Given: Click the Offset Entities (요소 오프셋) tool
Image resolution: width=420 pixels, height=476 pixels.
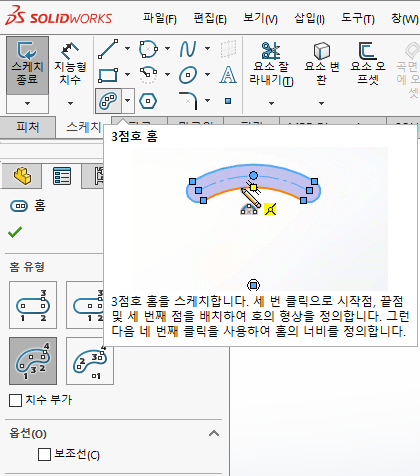Looking at the screenshot, I should tap(368, 65).
